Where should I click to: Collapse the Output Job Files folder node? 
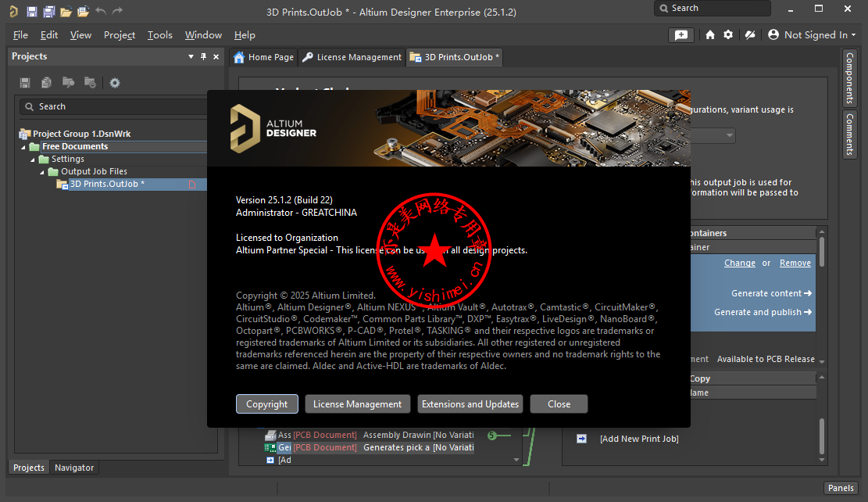point(42,172)
